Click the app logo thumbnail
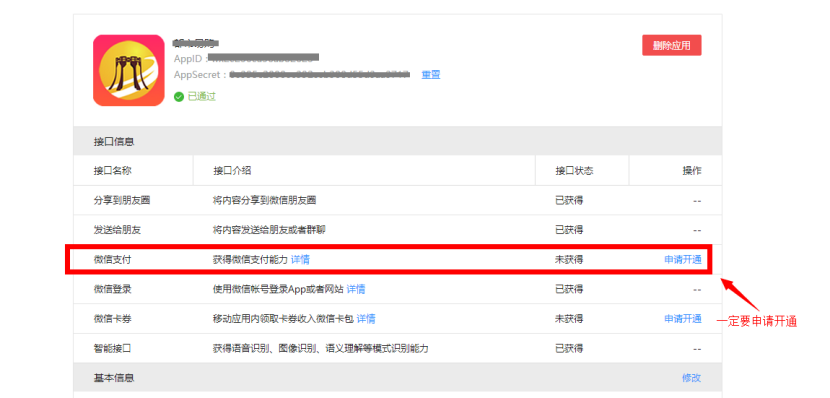Viewport: 830px width, 398px height. point(129,70)
